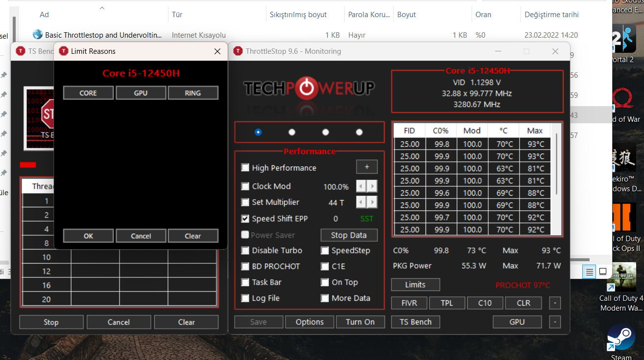Enable the More Data checkbox
The width and height of the screenshot is (644, 360).
(x=325, y=298)
